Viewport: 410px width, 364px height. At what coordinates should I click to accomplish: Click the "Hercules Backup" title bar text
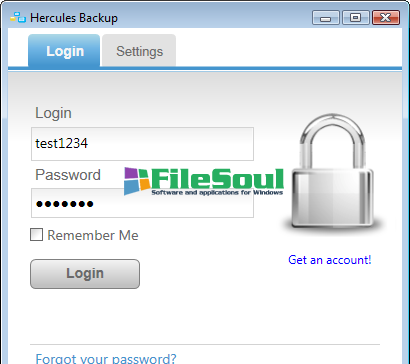click(74, 18)
